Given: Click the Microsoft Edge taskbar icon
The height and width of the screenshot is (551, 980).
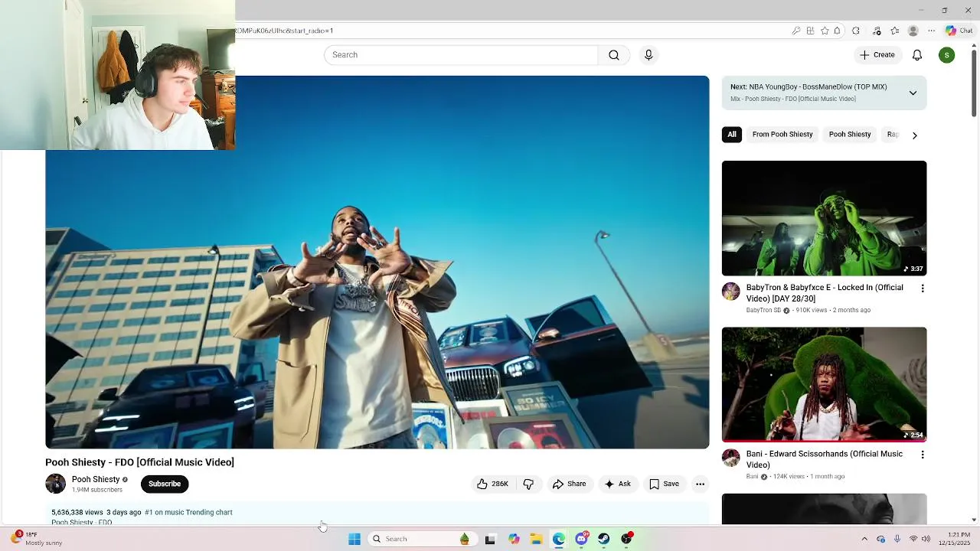Looking at the screenshot, I should coord(559,539).
